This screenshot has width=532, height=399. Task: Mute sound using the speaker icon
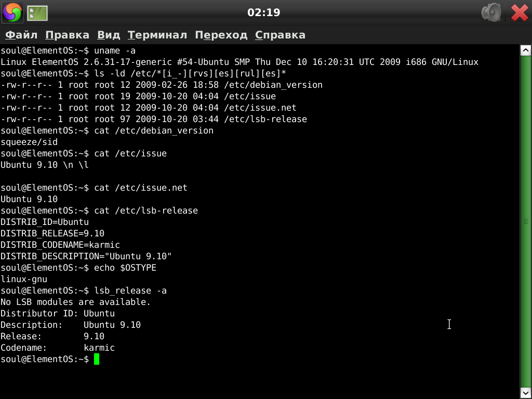pyautogui.click(x=491, y=12)
